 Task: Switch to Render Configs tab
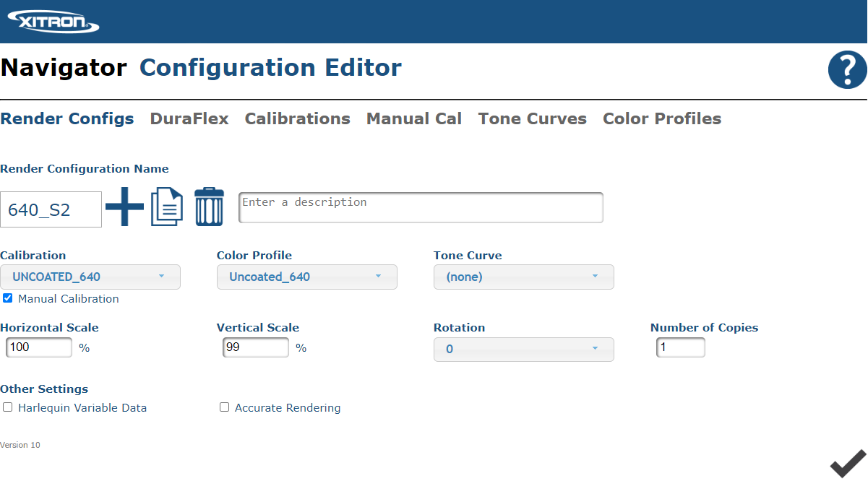[x=67, y=118]
